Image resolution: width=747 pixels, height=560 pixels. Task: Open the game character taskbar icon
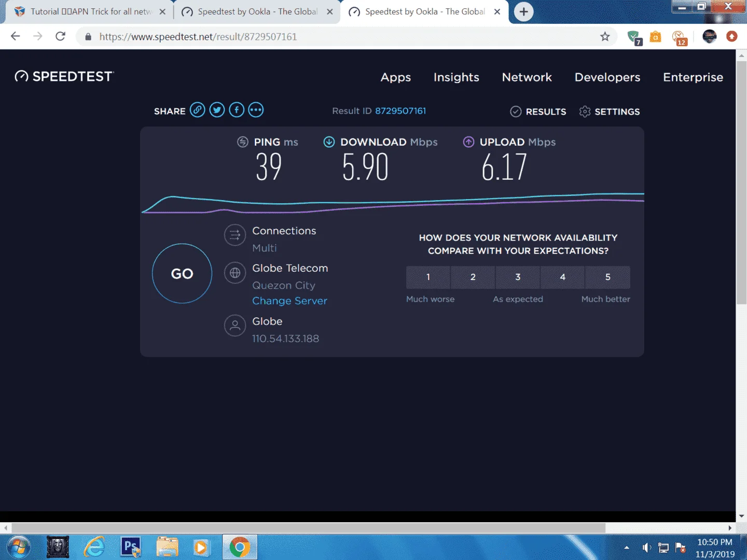58,547
